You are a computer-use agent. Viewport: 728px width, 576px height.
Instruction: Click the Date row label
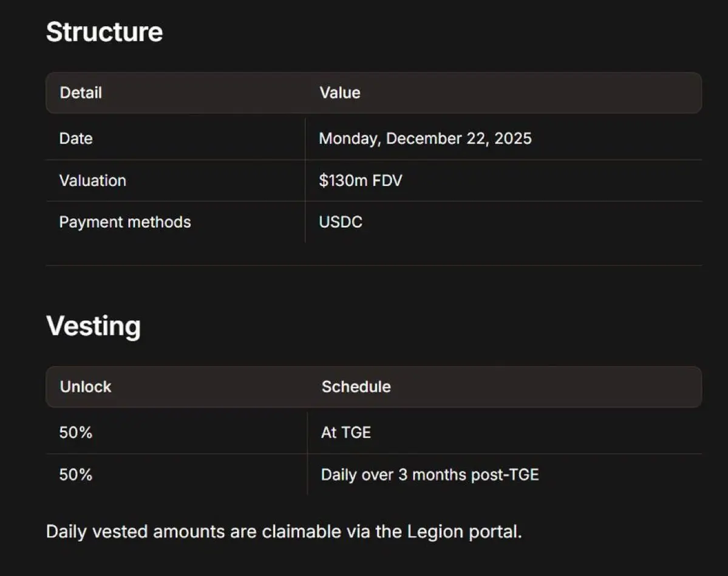(76, 139)
